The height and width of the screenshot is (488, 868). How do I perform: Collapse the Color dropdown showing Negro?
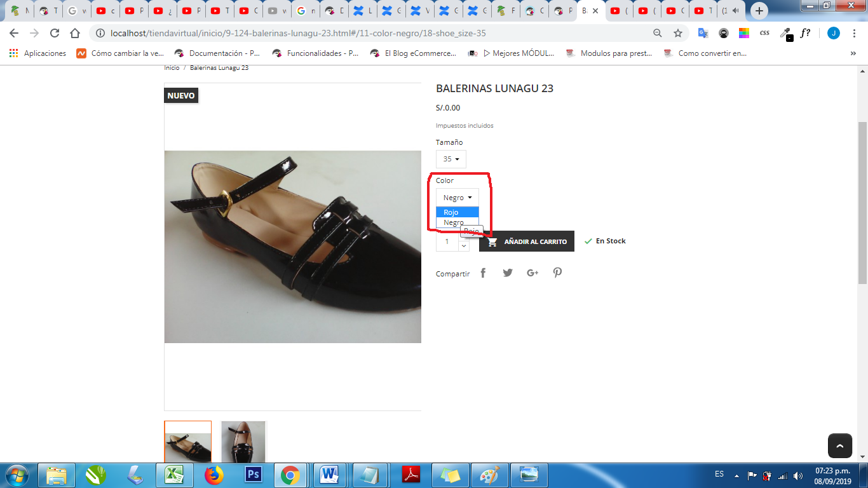[x=458, y=198]
